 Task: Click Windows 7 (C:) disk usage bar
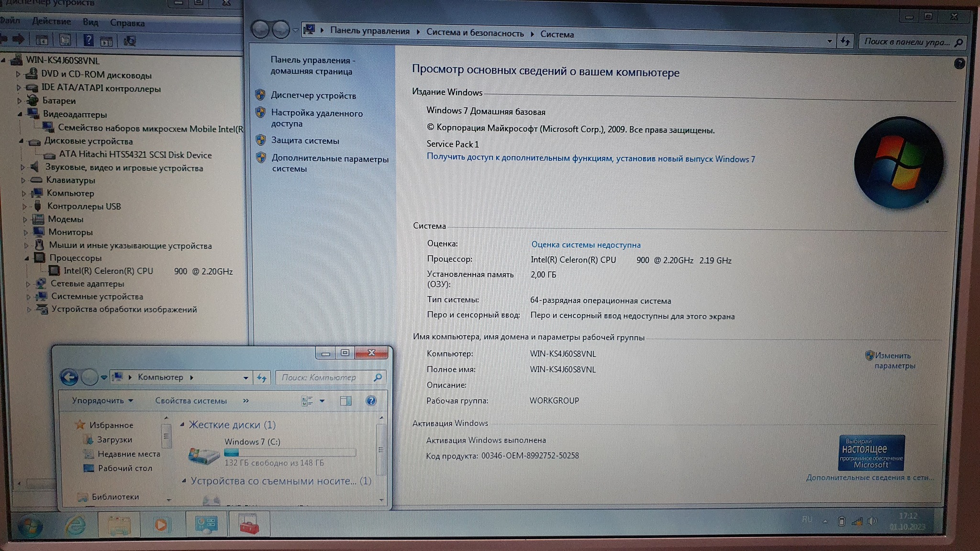coord(290,452)
